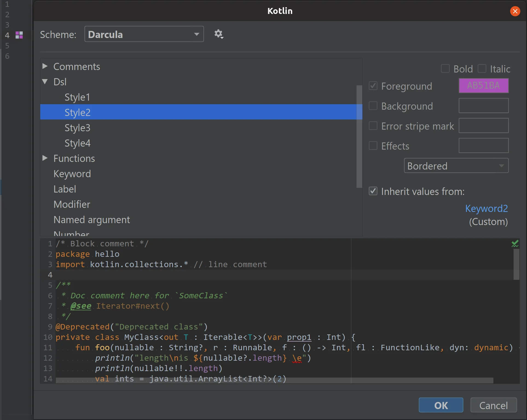The width and height of the screenshot is (527, 420).
Task: Open the Bordered effect type dropdown
Action: [x=456, y=166]
